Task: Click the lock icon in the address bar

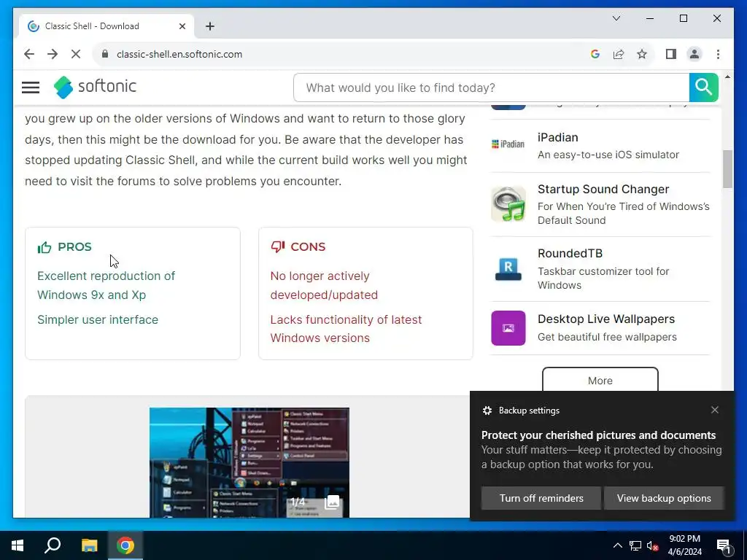Action: [x=105, y=54]
